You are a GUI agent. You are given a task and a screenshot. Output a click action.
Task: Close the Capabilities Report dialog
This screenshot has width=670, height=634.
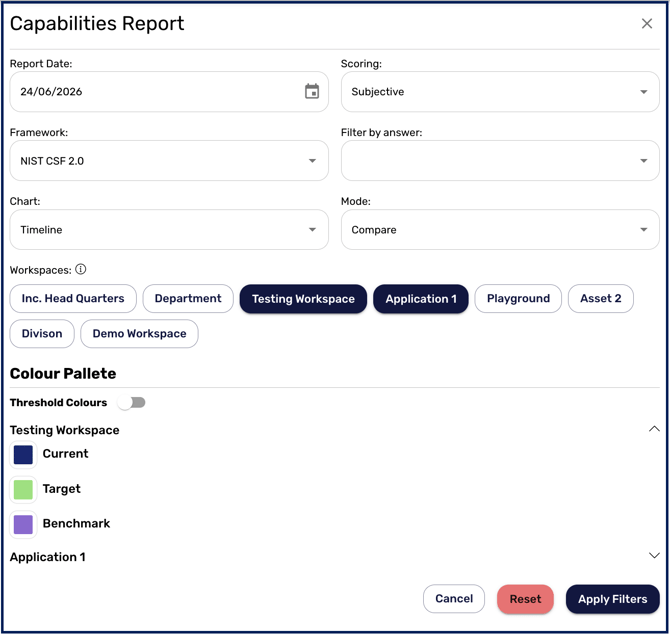pyautogui.click(x=647, y=23)
